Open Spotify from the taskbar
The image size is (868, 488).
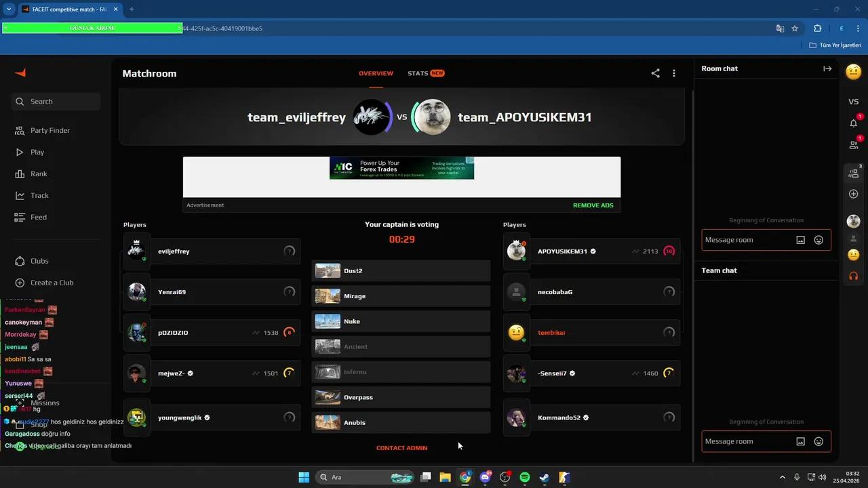(x=525, y=477)
